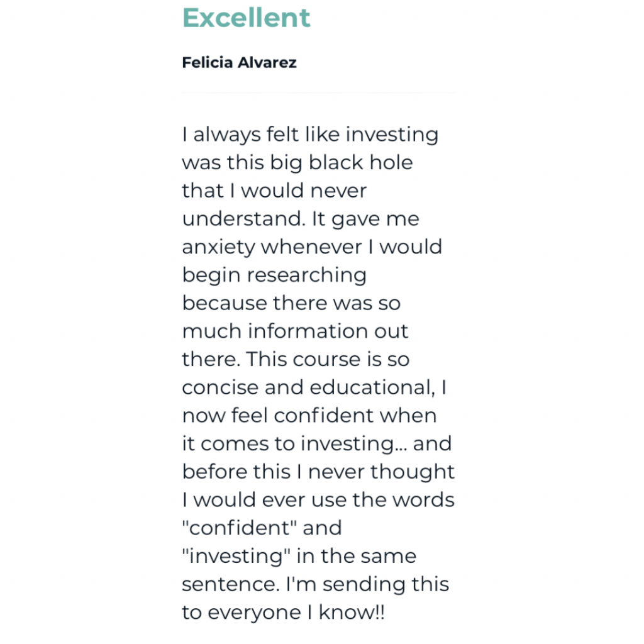Select the reviewer name Felicia Alvarez

coord(239,62)
